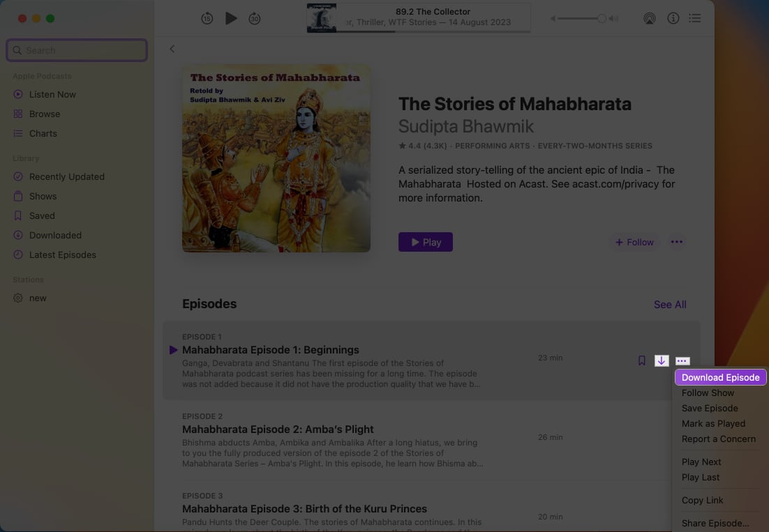
Task: Choose Download Episode from context menu
Action: click(x=720, y=378)
